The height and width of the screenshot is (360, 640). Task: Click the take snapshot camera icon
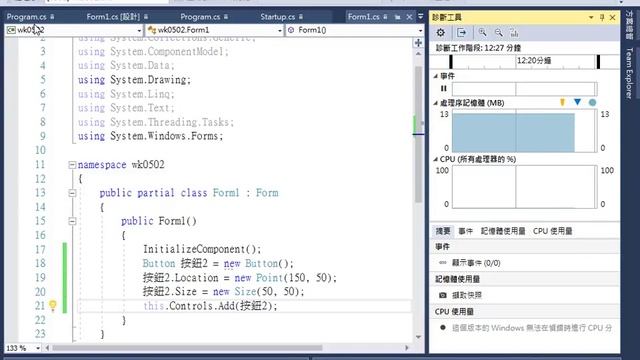442,295
